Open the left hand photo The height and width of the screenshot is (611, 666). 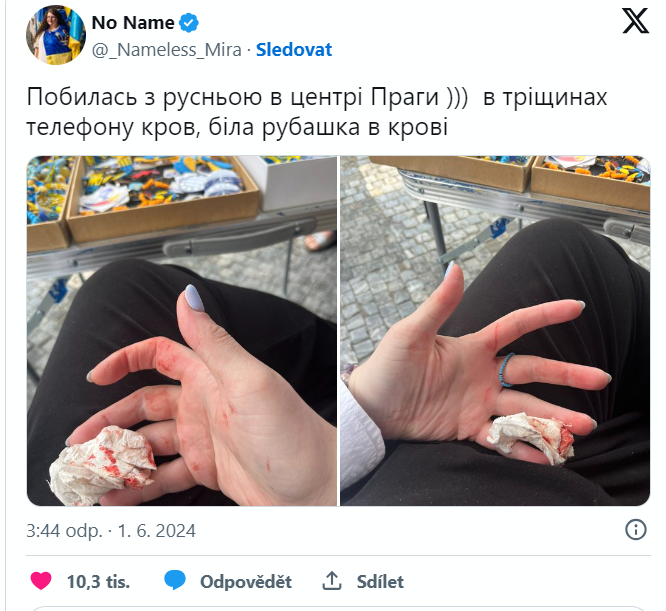point(182,331)
